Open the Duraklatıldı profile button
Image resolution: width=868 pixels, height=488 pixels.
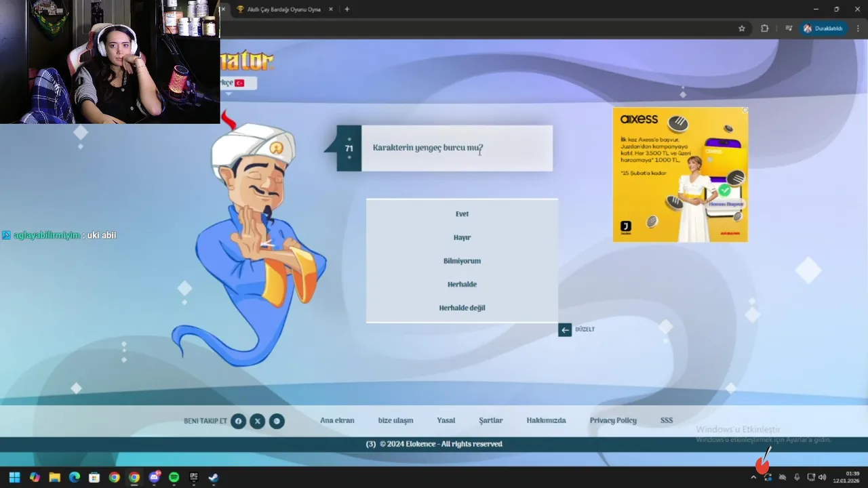click(x=823, y=28)
